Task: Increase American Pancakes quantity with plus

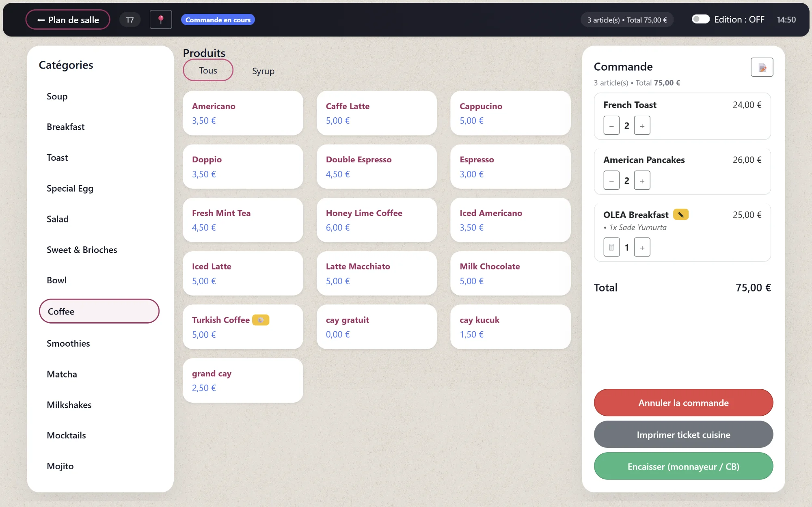Action: (642, 181)
